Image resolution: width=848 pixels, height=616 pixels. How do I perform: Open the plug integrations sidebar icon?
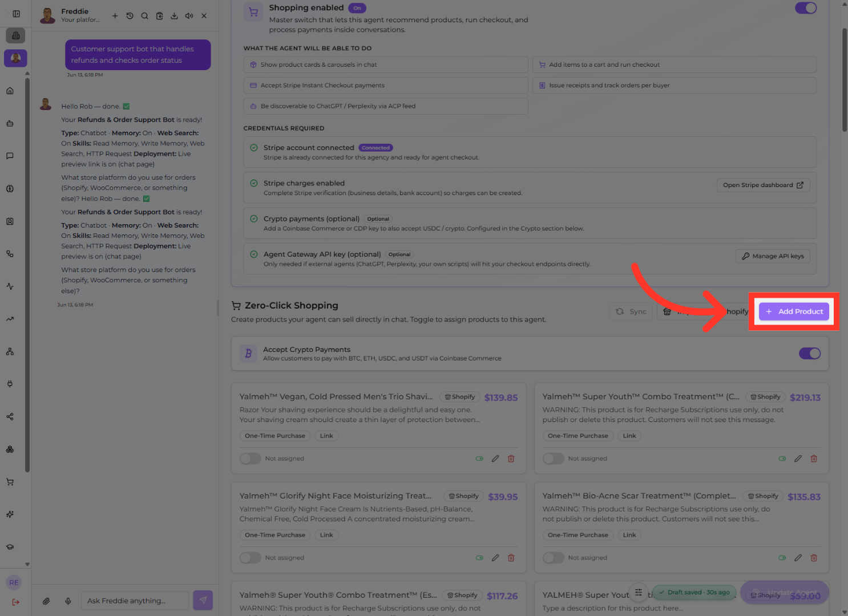(x=10, y=384)
